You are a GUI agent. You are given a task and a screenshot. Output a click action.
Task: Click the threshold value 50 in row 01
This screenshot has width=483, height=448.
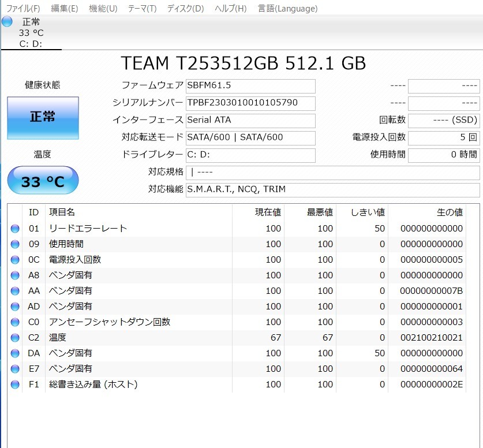pos(380,229)
